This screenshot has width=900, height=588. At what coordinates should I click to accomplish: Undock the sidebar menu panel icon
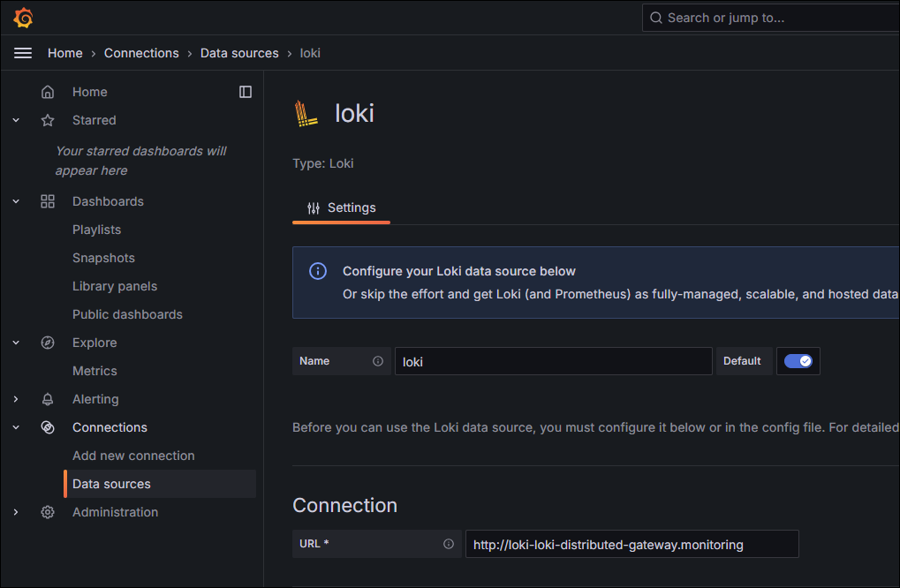point(245,92)
